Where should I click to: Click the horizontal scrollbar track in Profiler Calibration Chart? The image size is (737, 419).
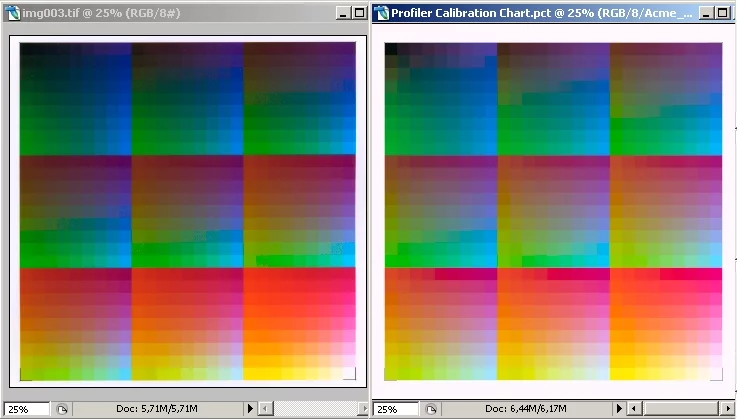(x=681, y=409)
